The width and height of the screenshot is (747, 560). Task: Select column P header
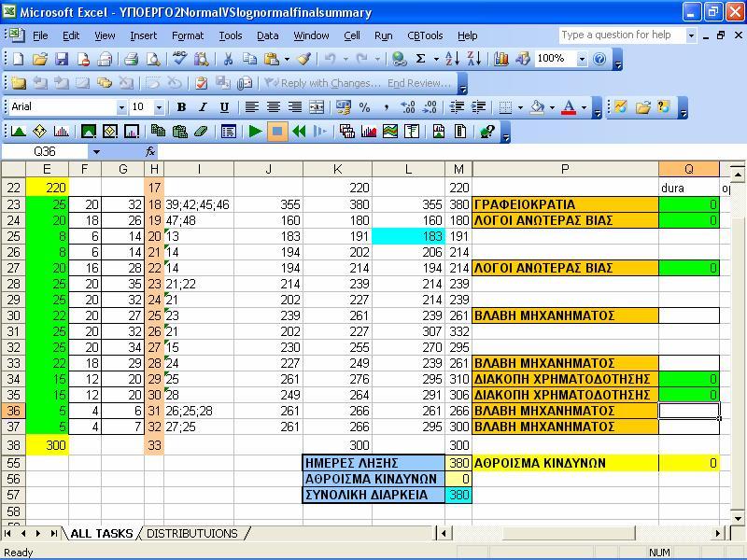point(565,169)
